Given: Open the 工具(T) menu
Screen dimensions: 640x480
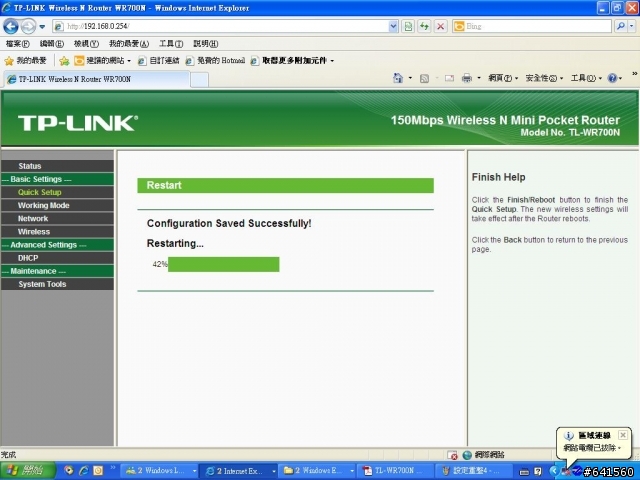Looking at the screenshot, I should pos(171,44).
